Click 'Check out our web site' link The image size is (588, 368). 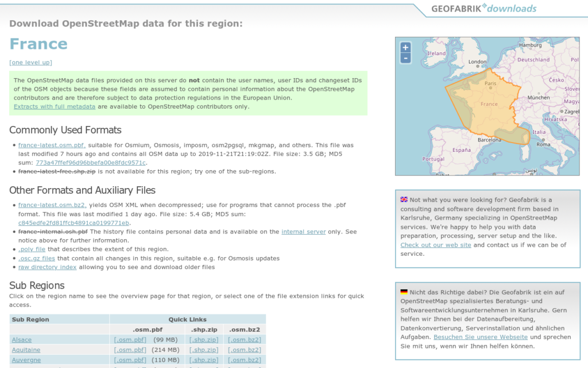click(436, 245)
